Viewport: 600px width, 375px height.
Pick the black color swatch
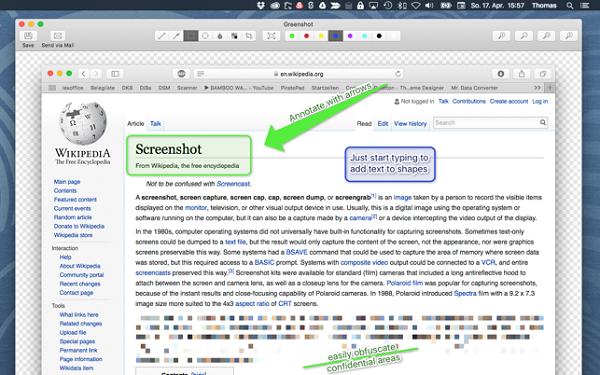379,36
